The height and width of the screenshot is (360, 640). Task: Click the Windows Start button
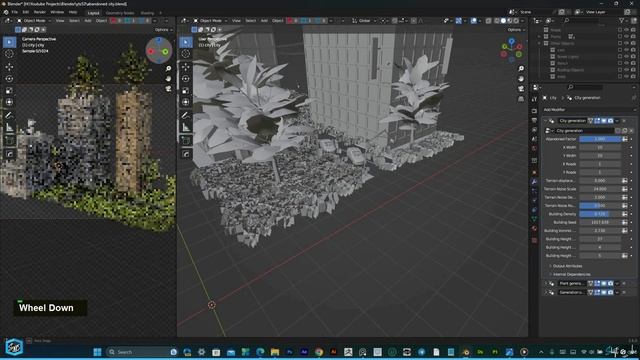click(97, 352)
